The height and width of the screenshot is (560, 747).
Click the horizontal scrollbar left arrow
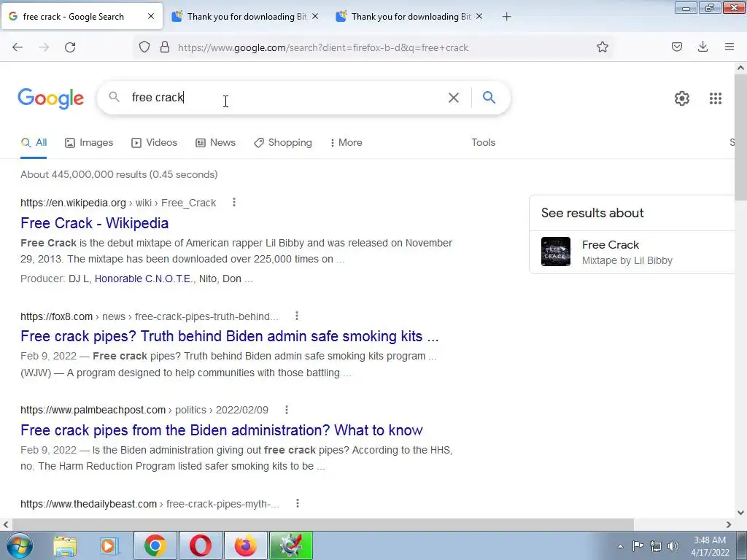[6, 525]
